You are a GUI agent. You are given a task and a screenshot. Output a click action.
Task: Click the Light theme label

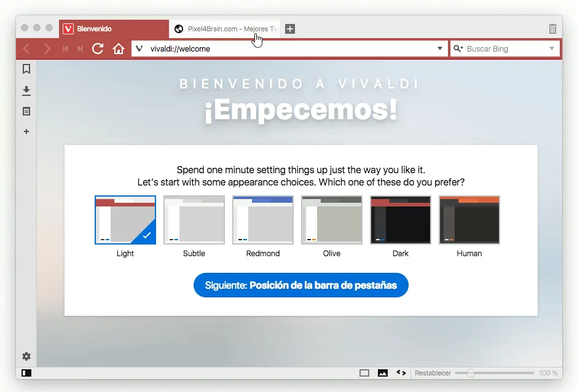click(125, 253)
